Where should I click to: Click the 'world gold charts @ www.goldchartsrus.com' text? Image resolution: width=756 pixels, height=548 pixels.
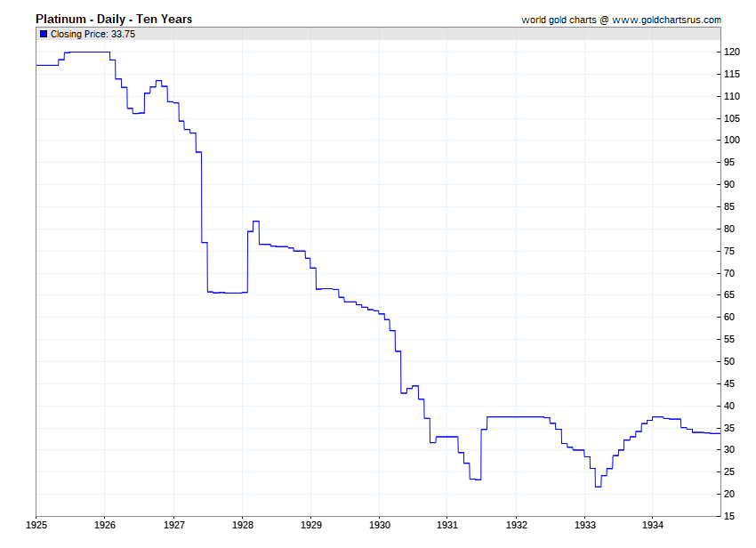coord(621,20)
